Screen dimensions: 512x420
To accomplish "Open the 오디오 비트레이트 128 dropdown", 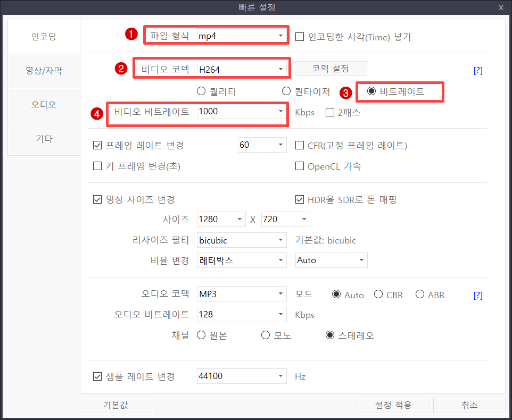I will pyautogui.click(x=242, y=314).
